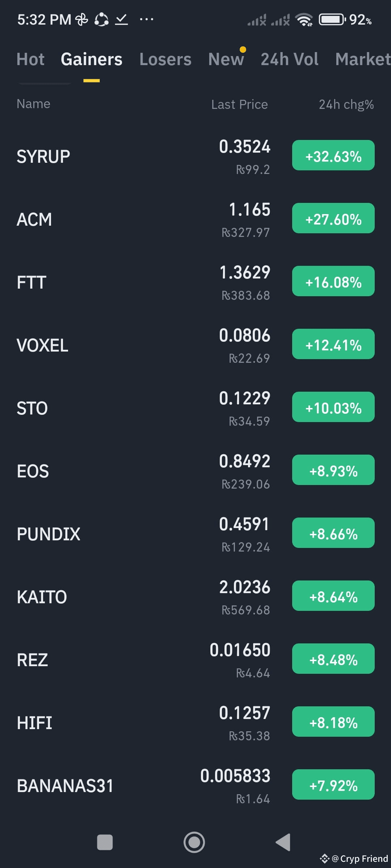Tap the battery indicator icon
391x868 pixels.
332,19
